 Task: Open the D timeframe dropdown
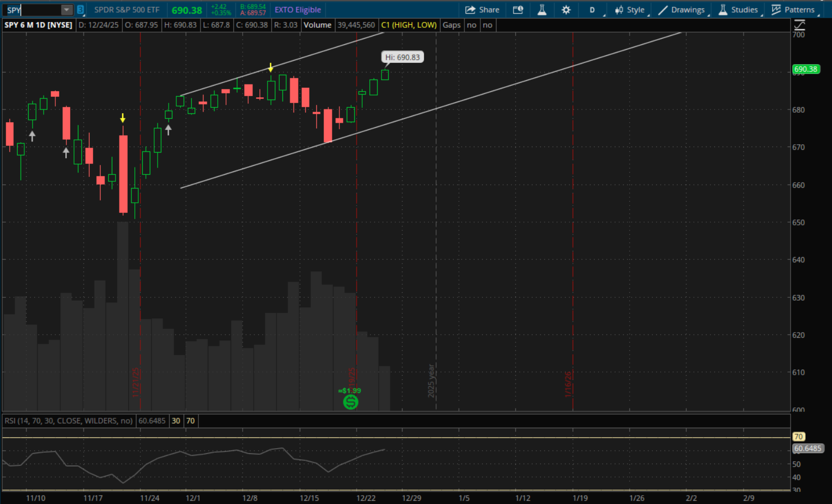pos(593,10)
